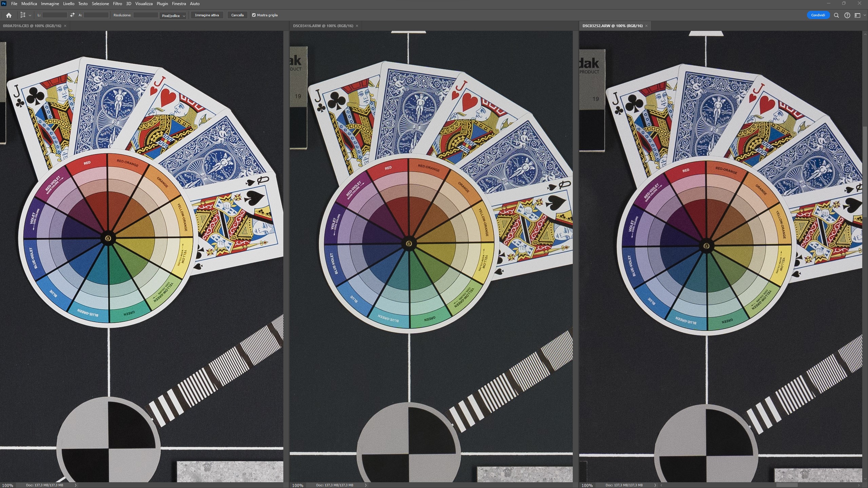The image size is (868, 488).
Task: Expand status bar arrow in 0R0A7016.CR3 window
Action: [x=76, y=485]
